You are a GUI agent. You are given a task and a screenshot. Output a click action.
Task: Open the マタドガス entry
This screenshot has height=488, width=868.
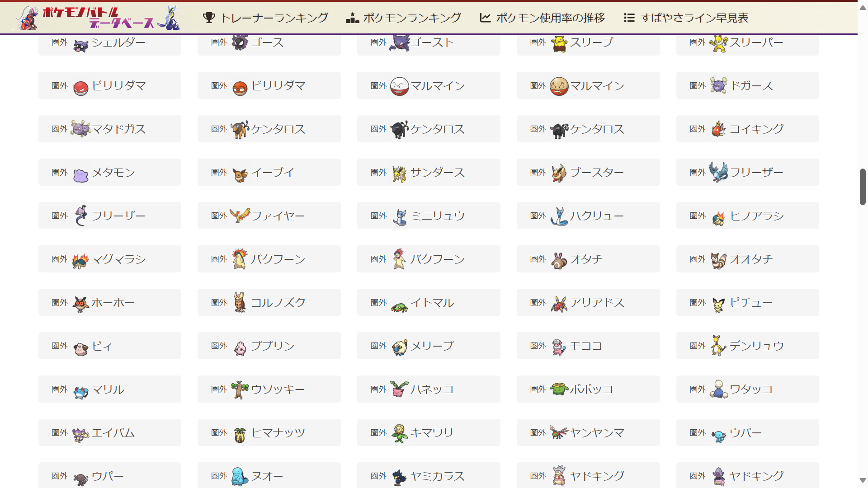click(110, 129)
